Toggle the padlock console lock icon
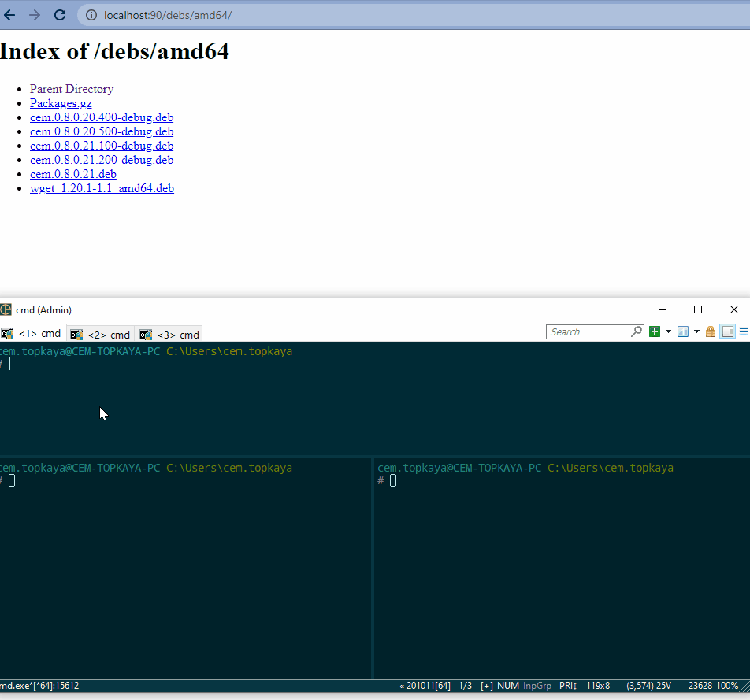 pos(711,331)
